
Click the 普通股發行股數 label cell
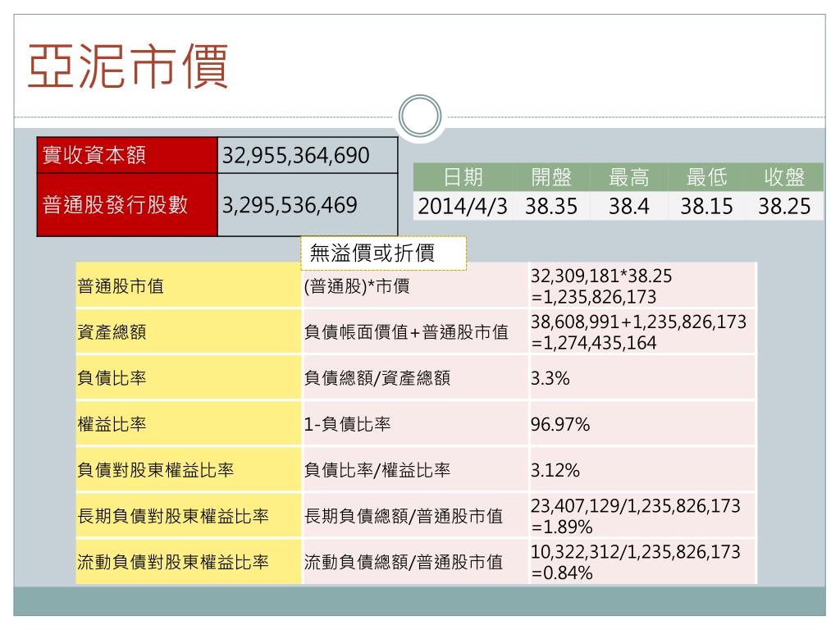127,204
